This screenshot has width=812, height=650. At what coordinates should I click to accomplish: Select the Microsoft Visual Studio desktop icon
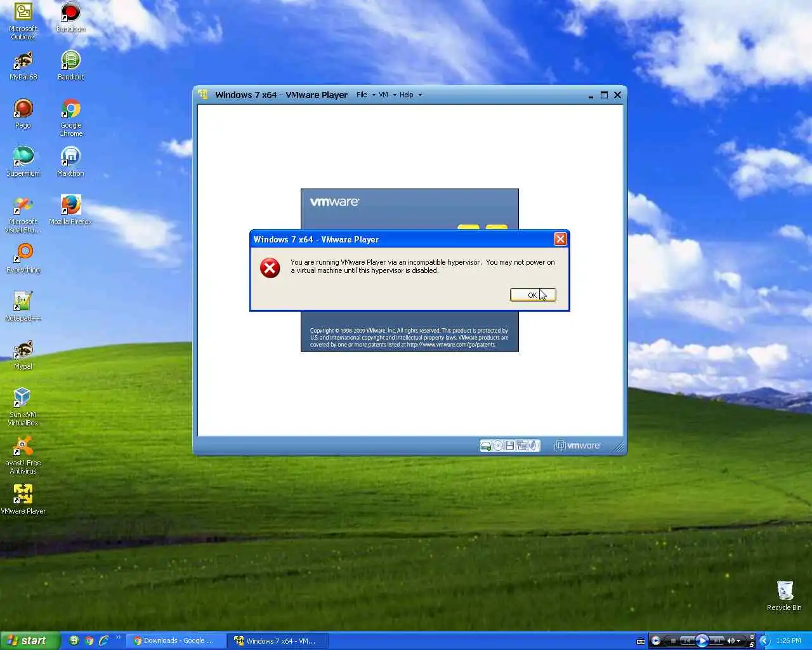[x=23, y=214]
